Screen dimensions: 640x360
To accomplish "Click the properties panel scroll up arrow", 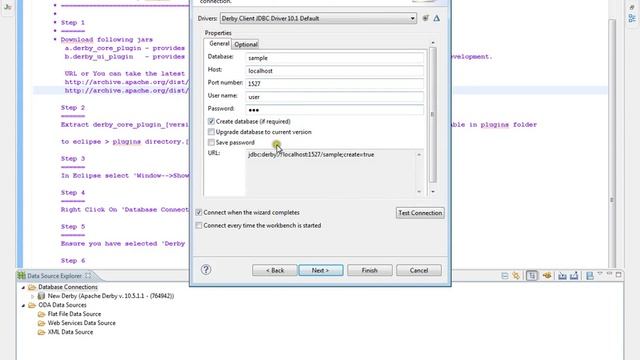I will [433, 42].
